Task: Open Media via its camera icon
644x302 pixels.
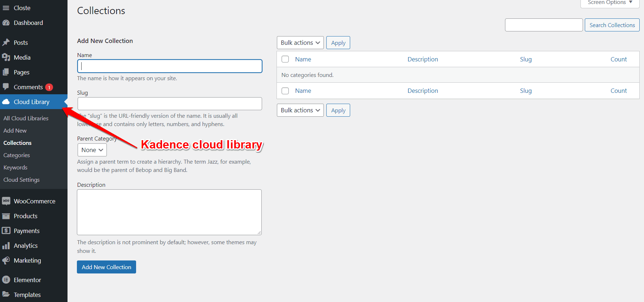Action: click(6, 57)
